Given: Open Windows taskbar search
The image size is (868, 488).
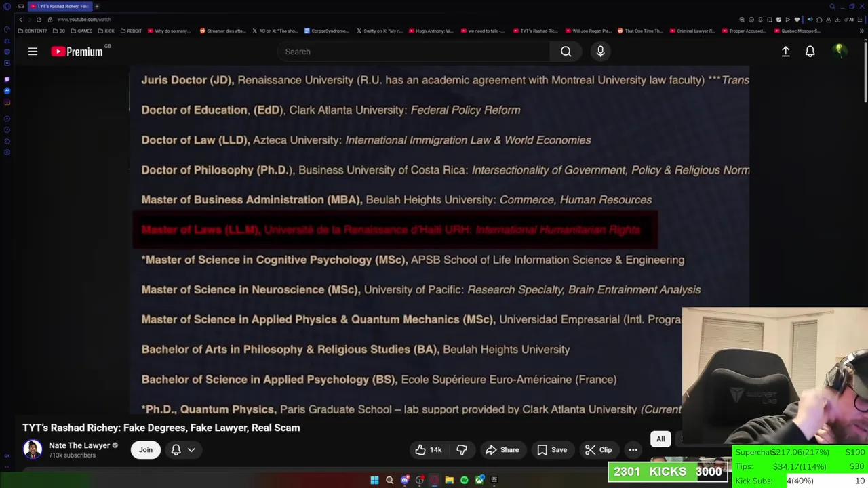Looking at the screenshot, I should tap(389, 480).
